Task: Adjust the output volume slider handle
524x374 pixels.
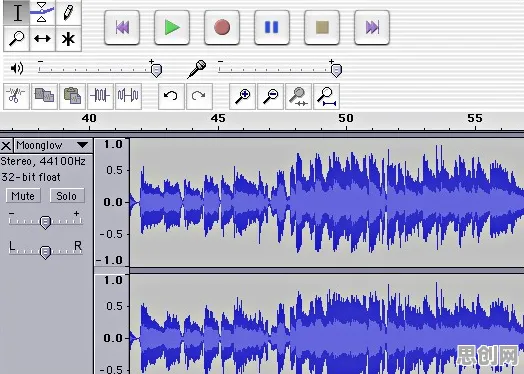Action: (156, 70)
